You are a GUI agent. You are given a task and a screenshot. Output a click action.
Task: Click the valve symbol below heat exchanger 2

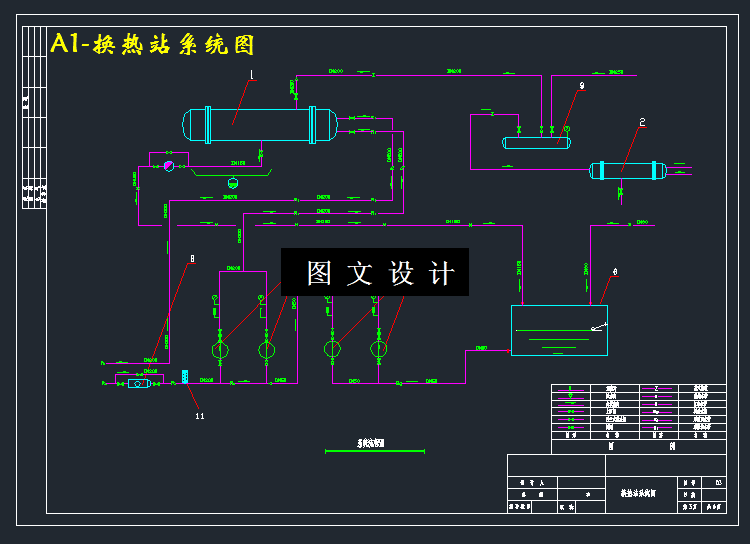[621, 192]
